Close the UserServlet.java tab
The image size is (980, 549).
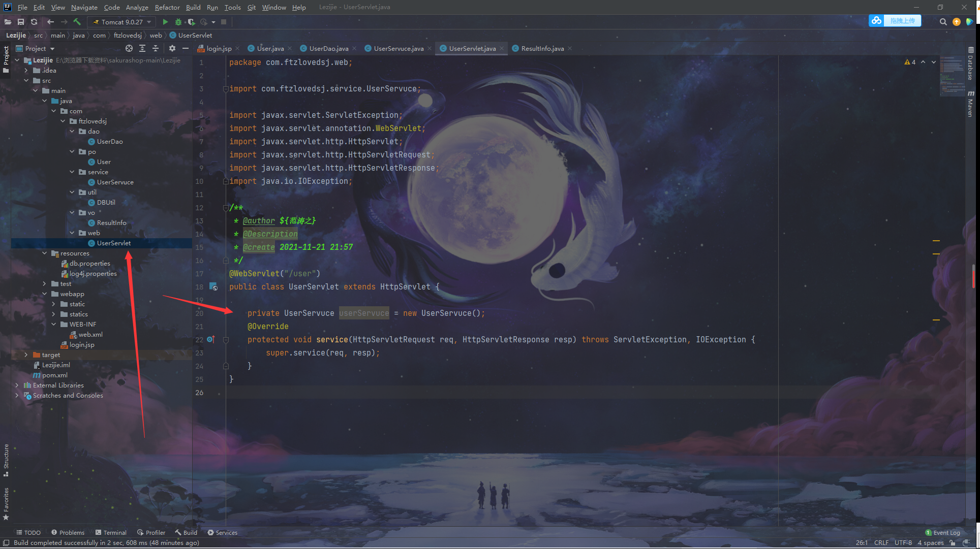(x=502, y=48)
